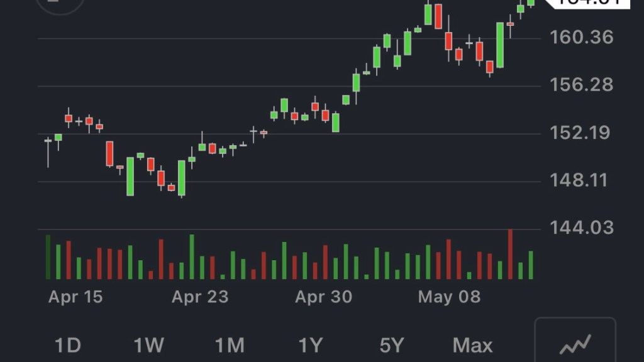Select the Apr 23 date marker
Viewport: 644px width, 362px height.
200,297
